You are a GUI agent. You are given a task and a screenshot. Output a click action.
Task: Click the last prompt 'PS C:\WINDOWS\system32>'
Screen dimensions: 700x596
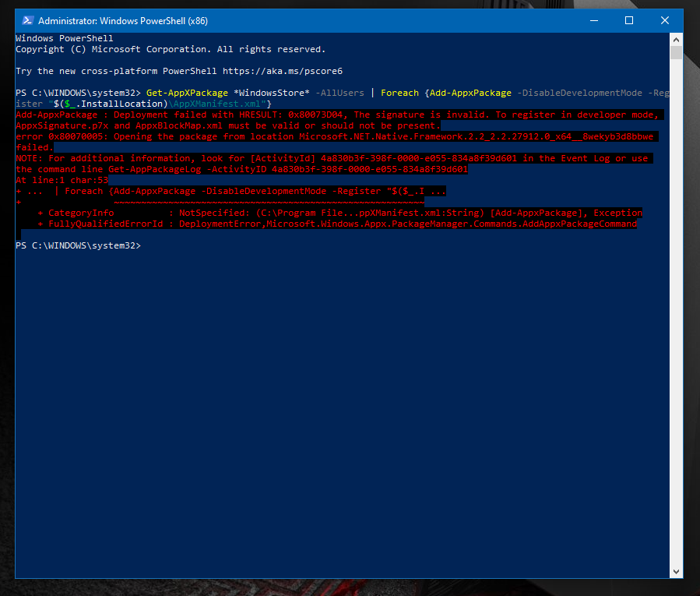tap(78, 245)
